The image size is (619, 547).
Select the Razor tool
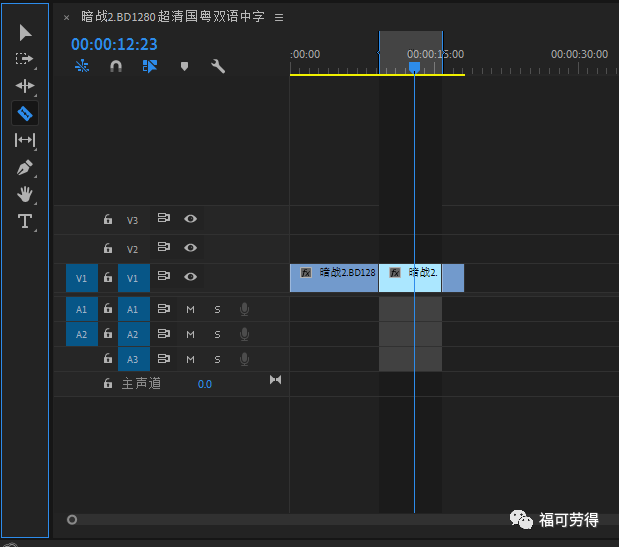(x=25, y=113)
